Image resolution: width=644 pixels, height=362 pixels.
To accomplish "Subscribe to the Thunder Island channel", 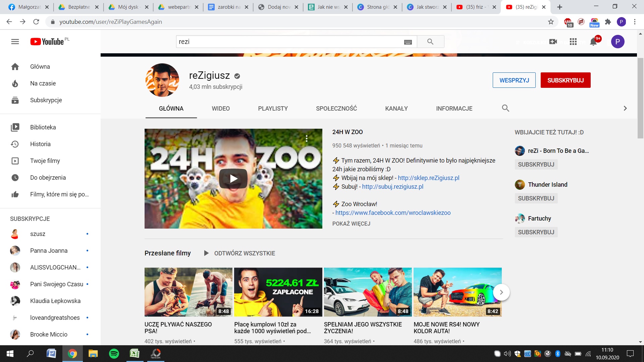I will click(x=536, y=198).
